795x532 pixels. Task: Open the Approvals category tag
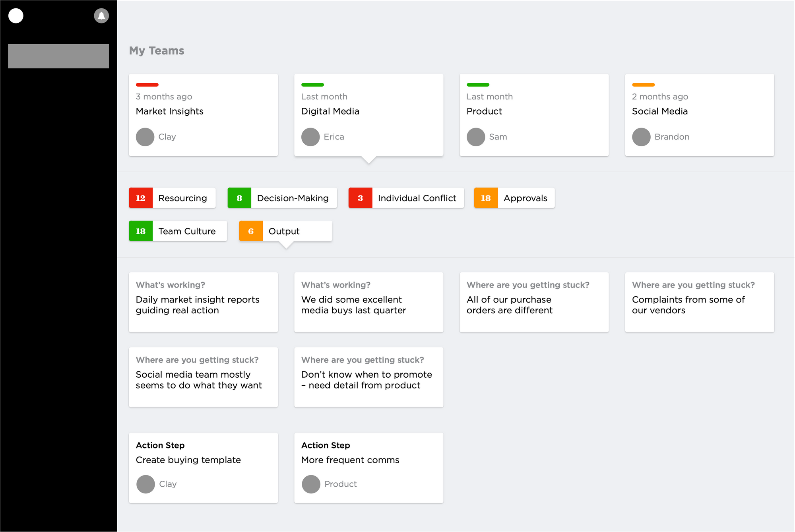pyautogui.click(x=514, y=198)
